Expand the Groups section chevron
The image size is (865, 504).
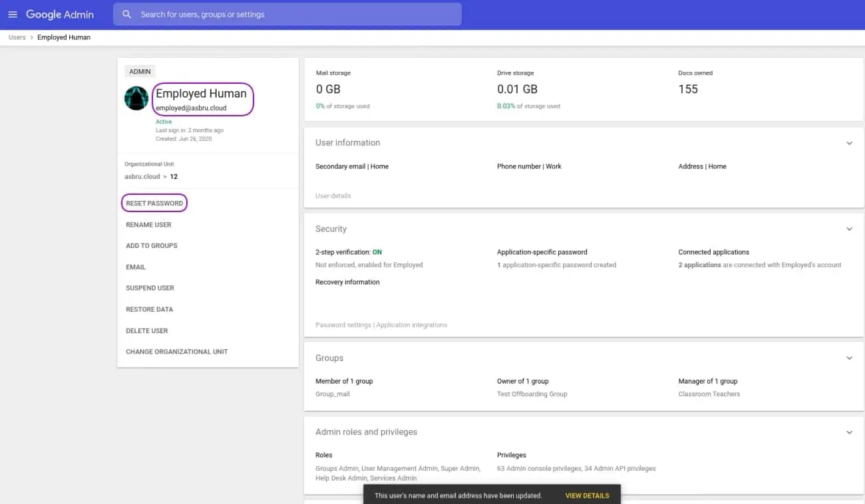tap(849, 358)
